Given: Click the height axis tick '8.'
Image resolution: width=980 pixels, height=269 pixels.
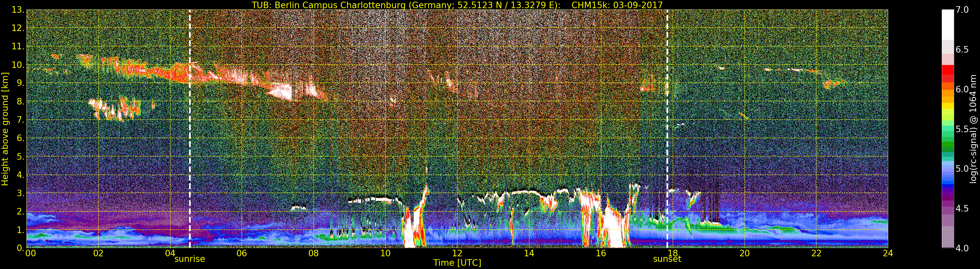Looking at the screenshot, I should tap(21, 101).
